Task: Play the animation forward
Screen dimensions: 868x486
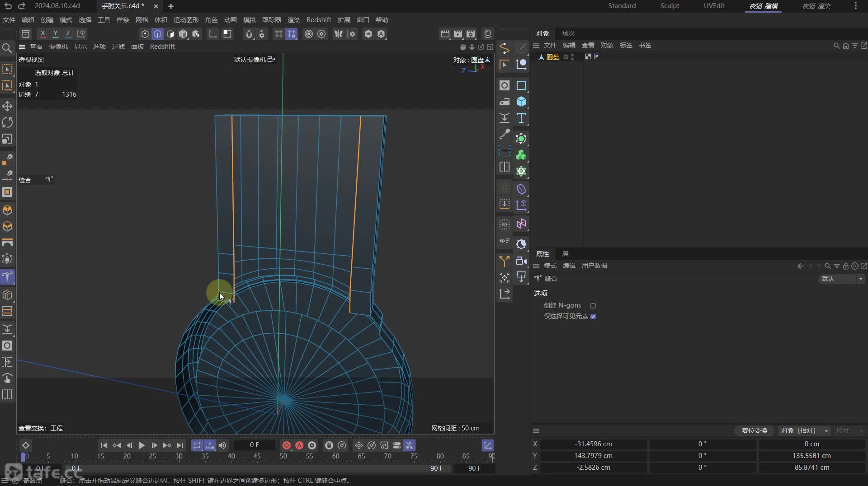Action: (x=142, y=445)
